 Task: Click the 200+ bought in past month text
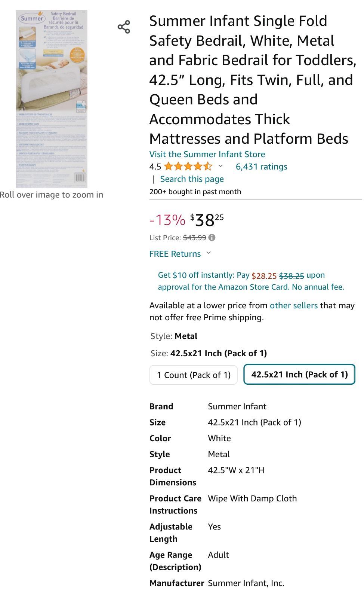click(195, 192)
